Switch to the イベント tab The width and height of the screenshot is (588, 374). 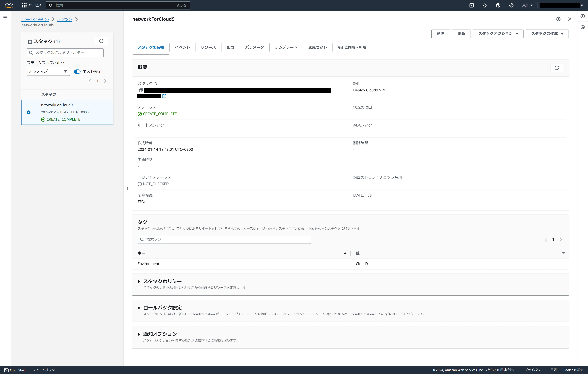182,47
